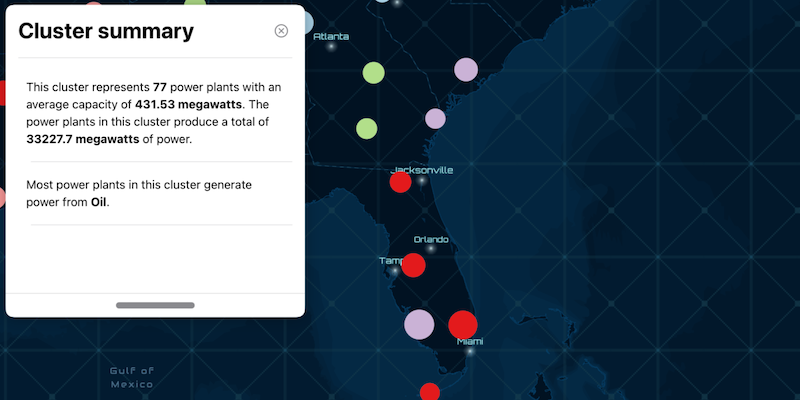Open the red cluster above Miami
This screenshot has width=800, height=400.
(x=463, y=325)
